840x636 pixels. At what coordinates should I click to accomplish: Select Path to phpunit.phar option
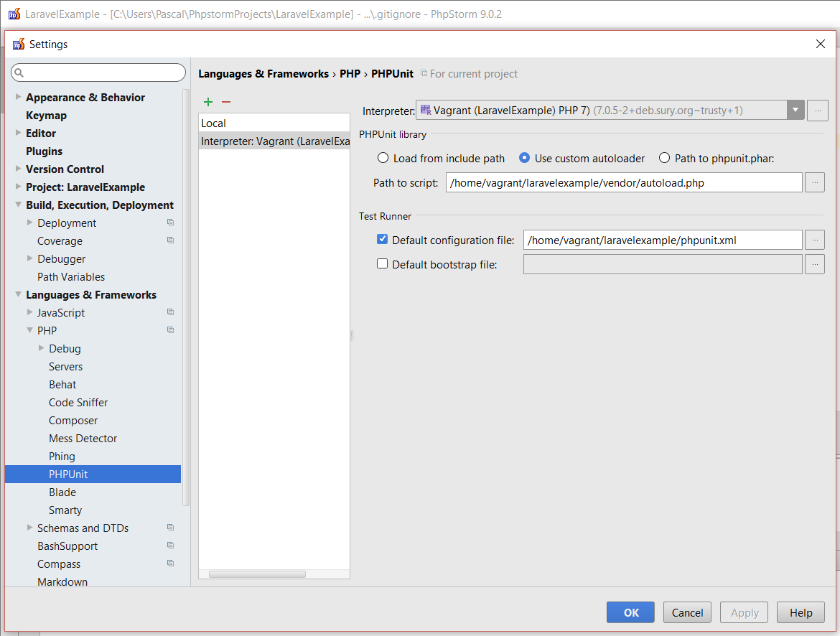pos(664,158)
